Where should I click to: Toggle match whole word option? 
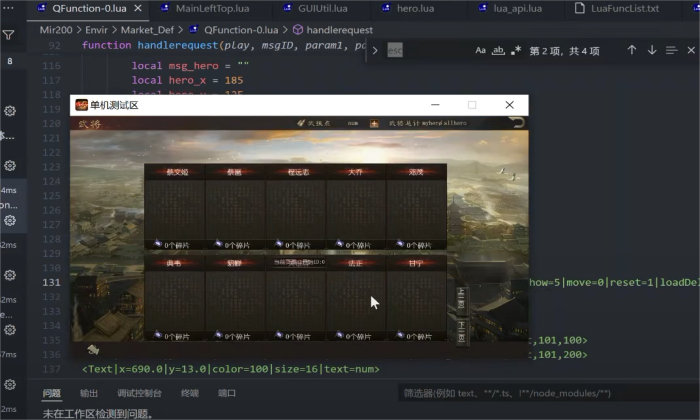497,50
